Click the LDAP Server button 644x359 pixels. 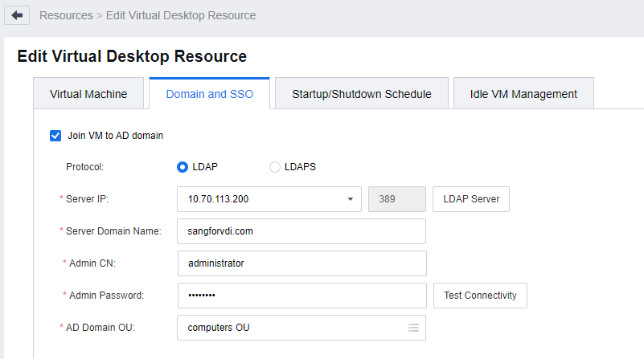471,199
